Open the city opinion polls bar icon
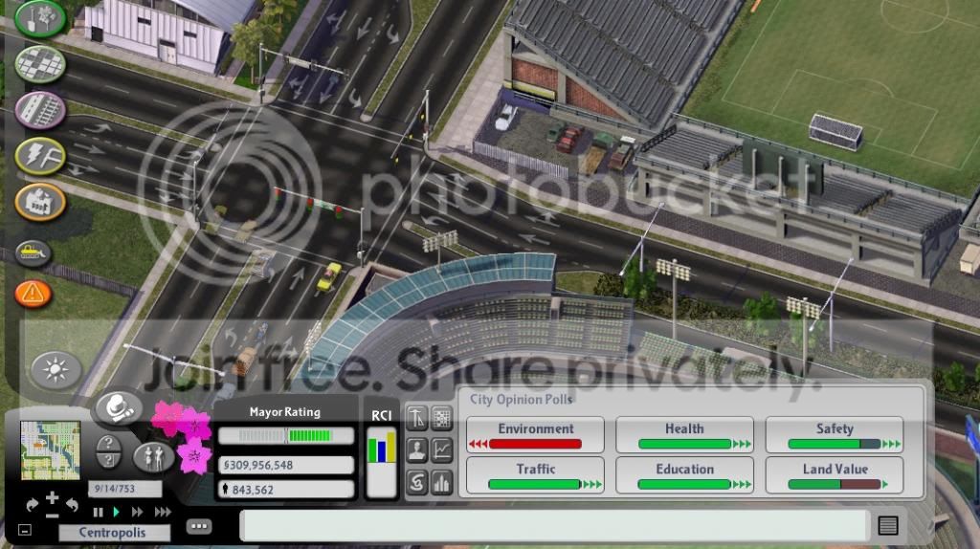This screenshot has width=980, height=549. coord(442,482)
